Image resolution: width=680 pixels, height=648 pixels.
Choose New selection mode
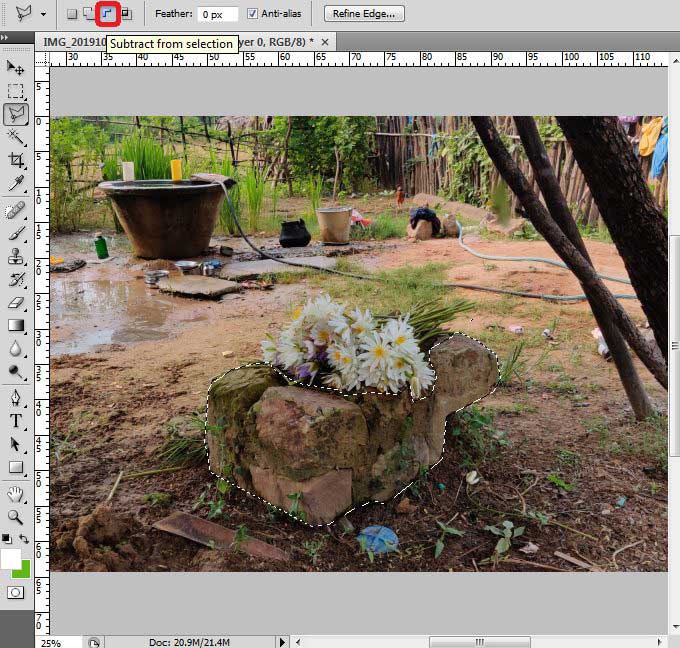72,14
